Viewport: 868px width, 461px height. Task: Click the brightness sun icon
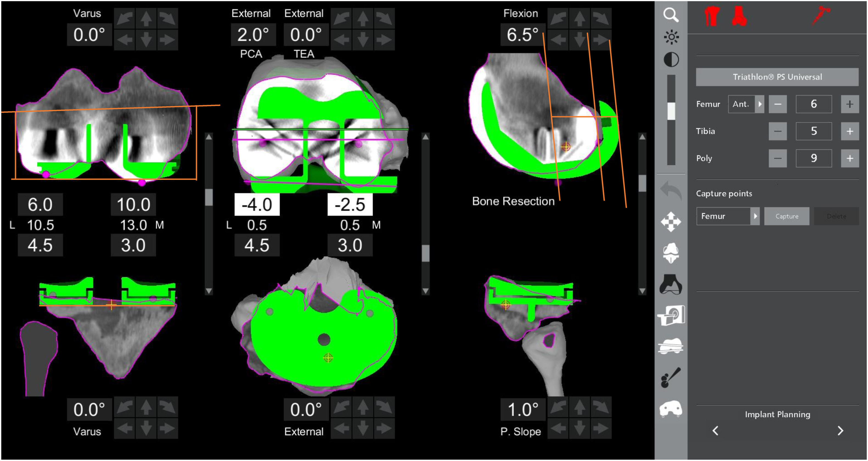[x=671, y=37]
